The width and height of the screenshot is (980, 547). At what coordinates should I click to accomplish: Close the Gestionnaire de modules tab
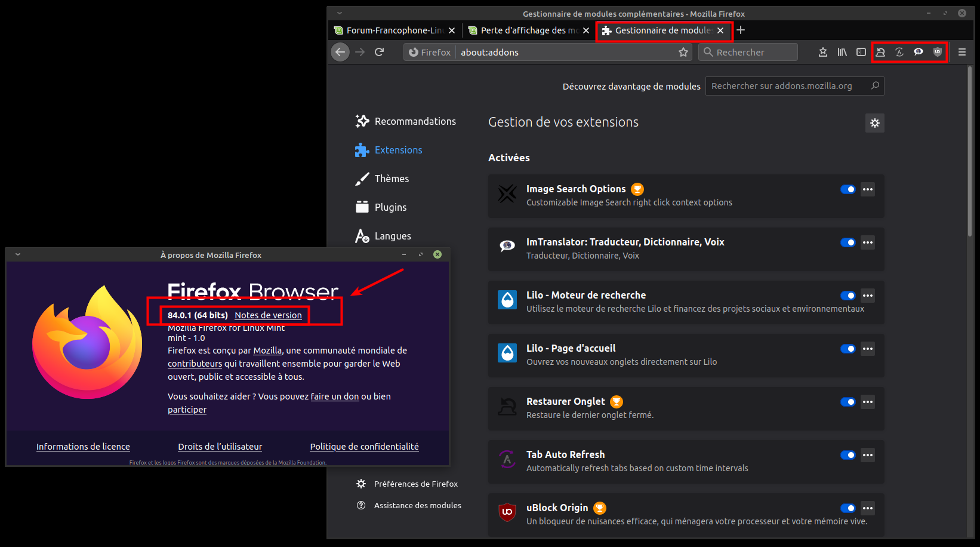coord(720,30)
